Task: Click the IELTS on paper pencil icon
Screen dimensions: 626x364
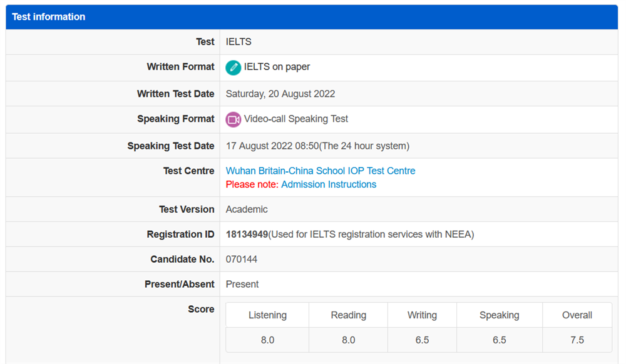Action: (x=233, y=68)
